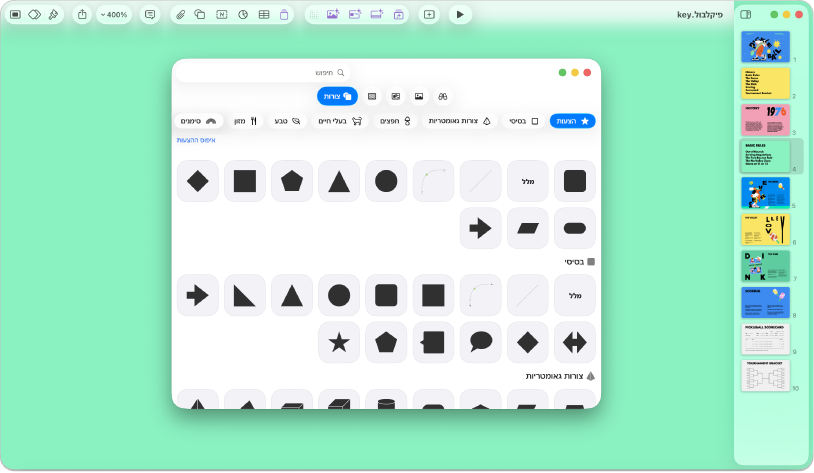The image size is (814, 473).
Task: Start slideshow with the Play button
Action: pos(460,15)
